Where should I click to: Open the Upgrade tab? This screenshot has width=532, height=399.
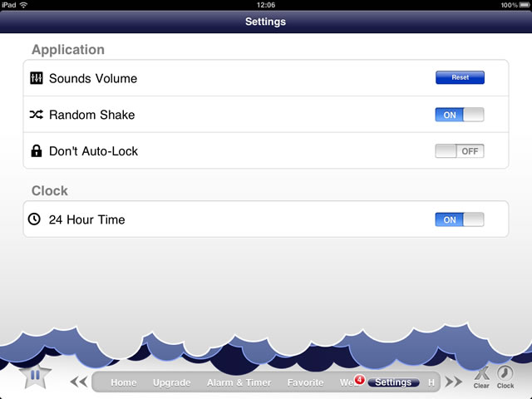(172, 382)
